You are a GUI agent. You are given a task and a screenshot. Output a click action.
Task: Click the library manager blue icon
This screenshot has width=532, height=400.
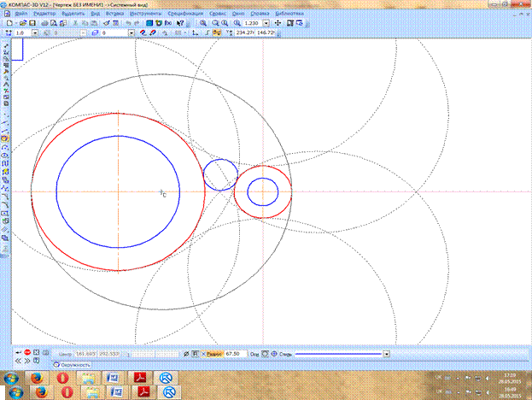tap(149, 23)
